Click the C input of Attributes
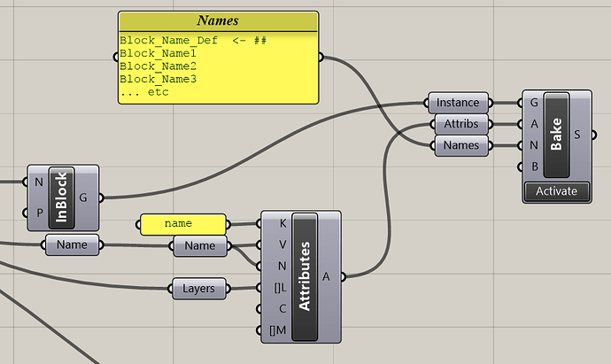This screenshot has height=364, width=611. pyautogui.click(x=282, y=309)
